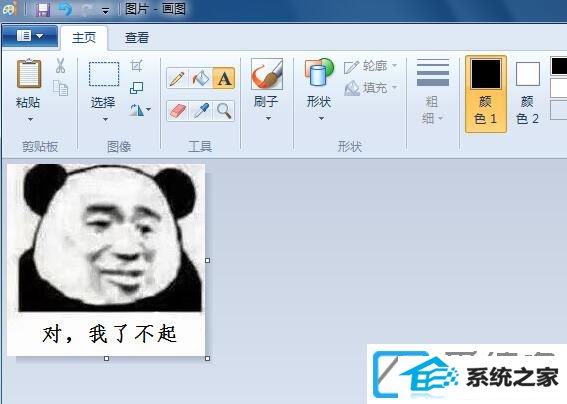The image size is (567, 404).
Task: Switch to the Home (主页) tab
Action: (84, 37)
